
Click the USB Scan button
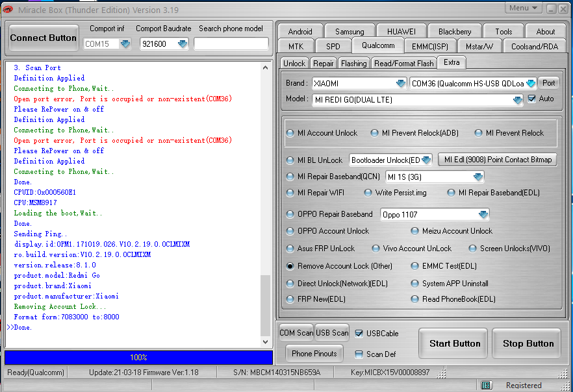(x=332, y=332)
